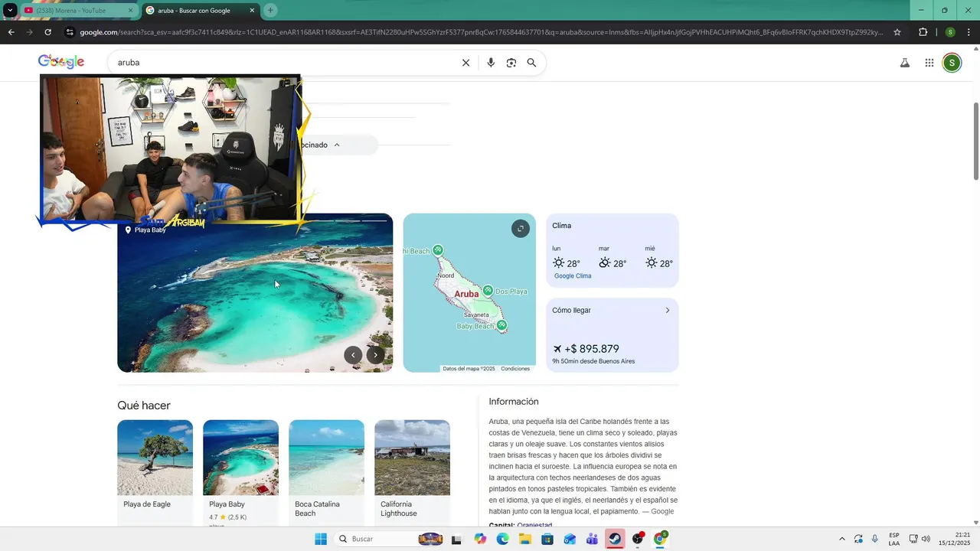Viewport: 980px width, 551px height.
Task: Select Baby Beach marker on map
Action: [x=501, y=325]
